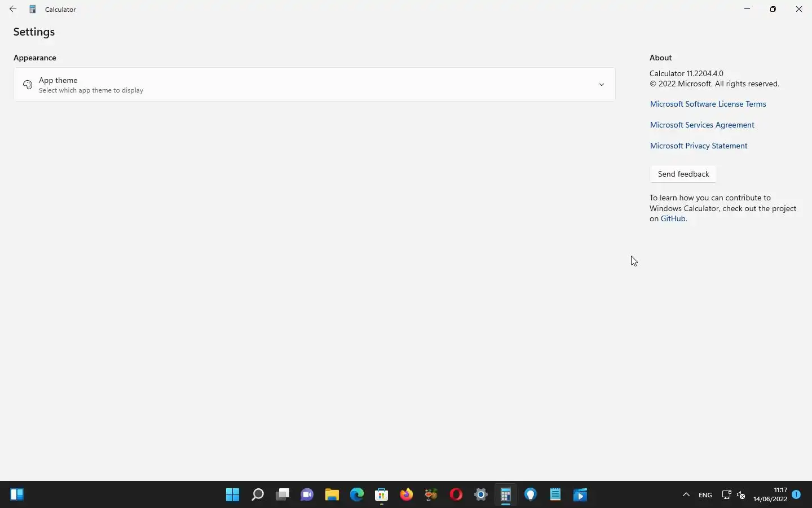This screenshot has height=508, width=812.
Task: Click the Calculator app icon in the title bar
Action: pyautogui.click(x=33, y=9)
